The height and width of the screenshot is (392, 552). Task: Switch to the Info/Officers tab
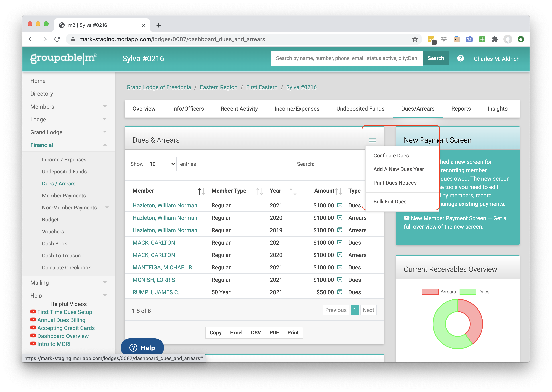click(188, 109)
